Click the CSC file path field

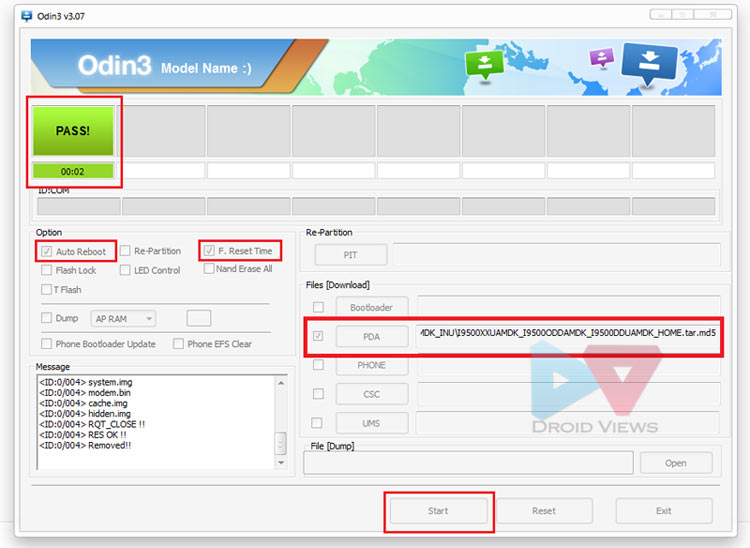[x=568, y=394]
